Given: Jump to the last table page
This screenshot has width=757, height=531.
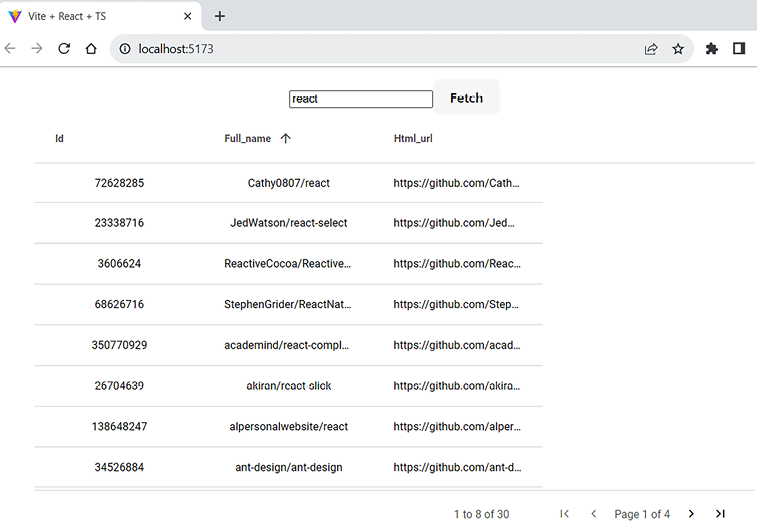Looking at the screenshot, I should click(x=720, y=514).
